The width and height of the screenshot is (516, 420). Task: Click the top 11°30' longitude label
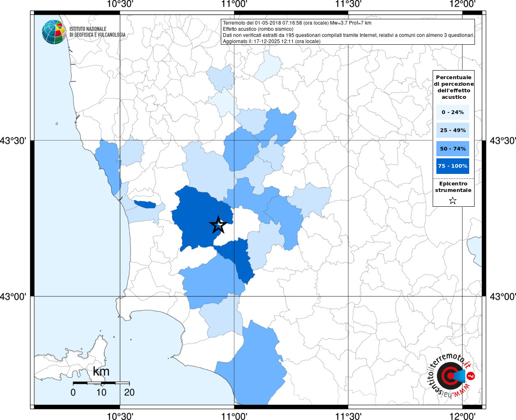point(348,4)
